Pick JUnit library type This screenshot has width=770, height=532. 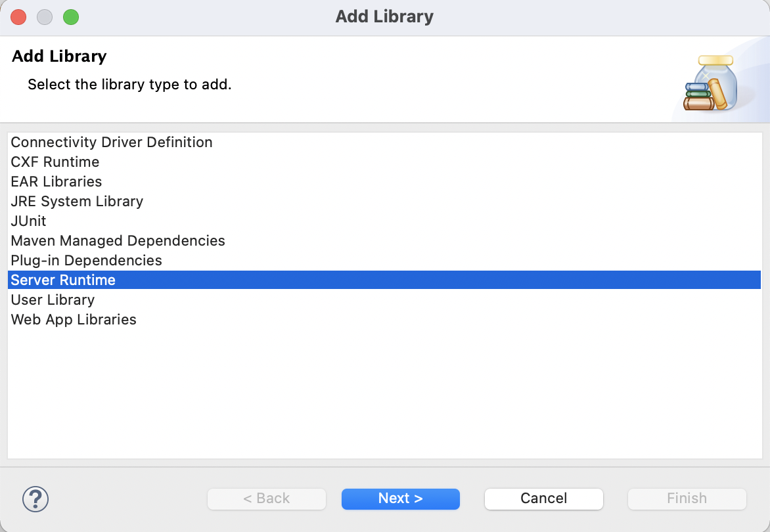click(x=384, y=221)
